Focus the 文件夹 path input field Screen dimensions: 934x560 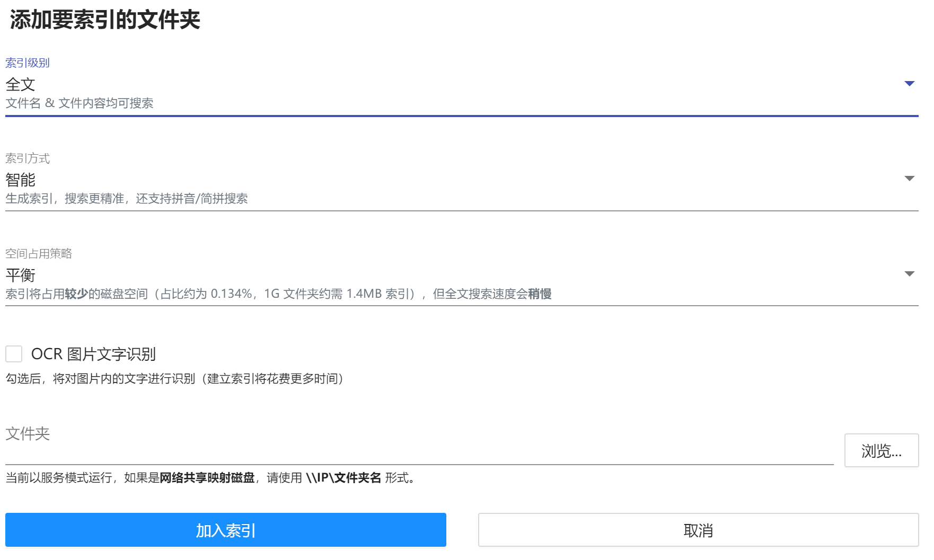[x=419, y=451]
